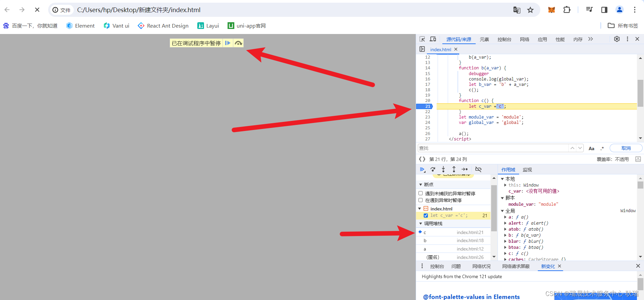Collapse the 全局 global scope
The height and width of the screenshot is (300, 644).
coord(502,211)
